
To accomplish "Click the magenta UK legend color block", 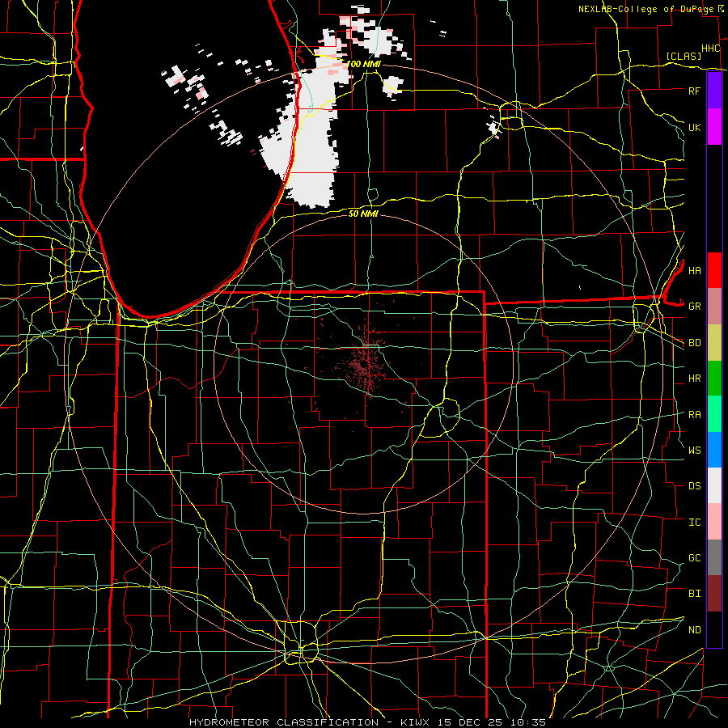I will (x=714, y=127).
